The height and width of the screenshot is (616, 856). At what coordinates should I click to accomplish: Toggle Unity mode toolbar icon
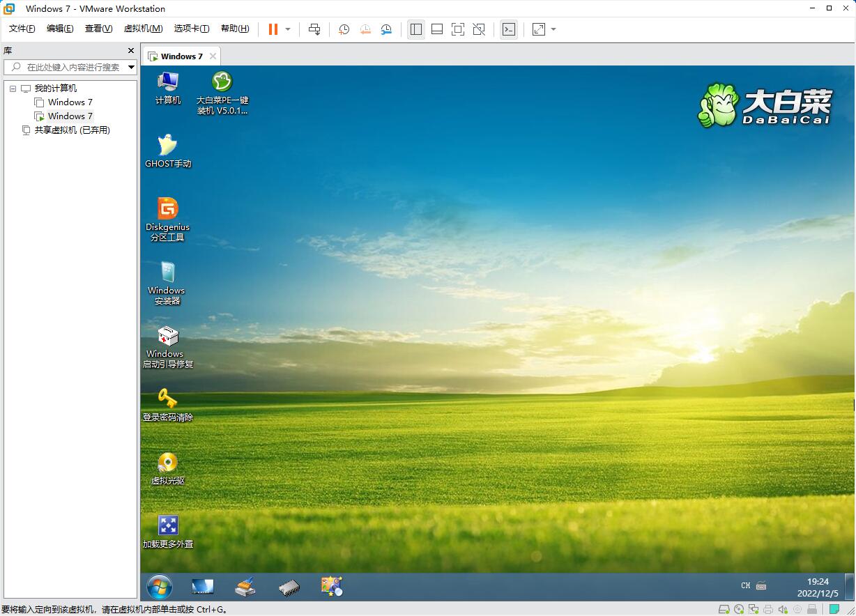[x=479, y=29]
